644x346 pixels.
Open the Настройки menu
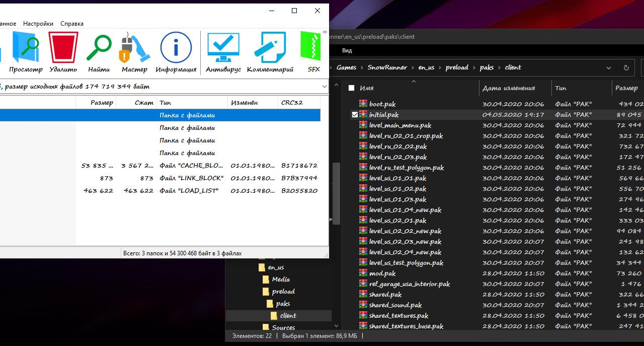click(38, 24)
